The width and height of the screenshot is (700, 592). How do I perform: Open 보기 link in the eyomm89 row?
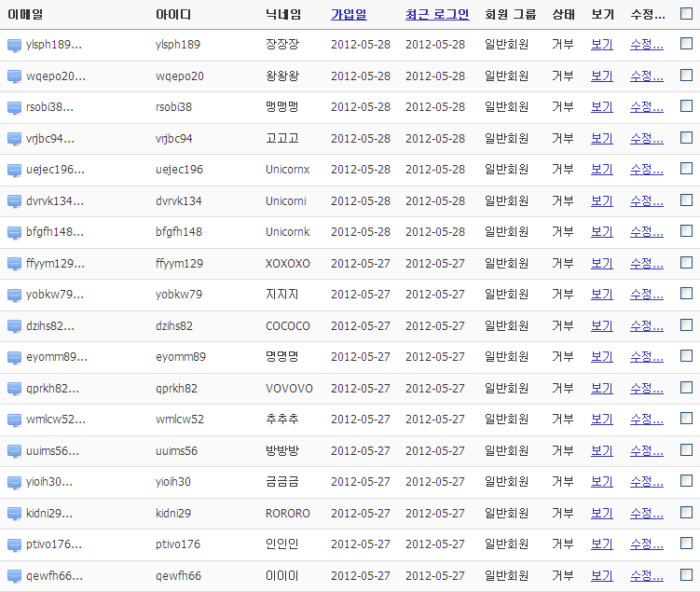pyautogui.click(x=602, y=357)
